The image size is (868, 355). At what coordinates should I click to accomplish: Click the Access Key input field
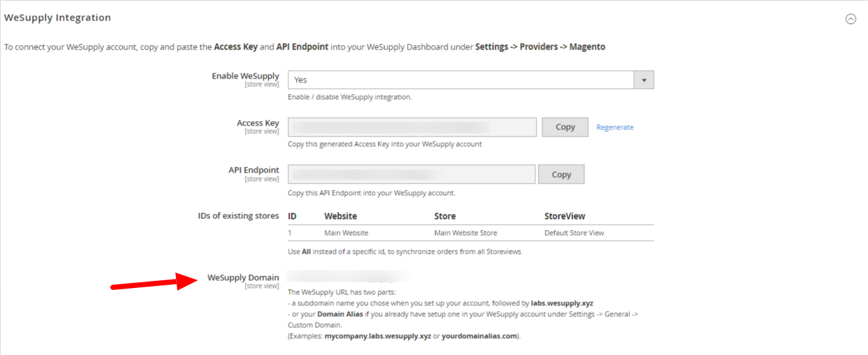412,127
